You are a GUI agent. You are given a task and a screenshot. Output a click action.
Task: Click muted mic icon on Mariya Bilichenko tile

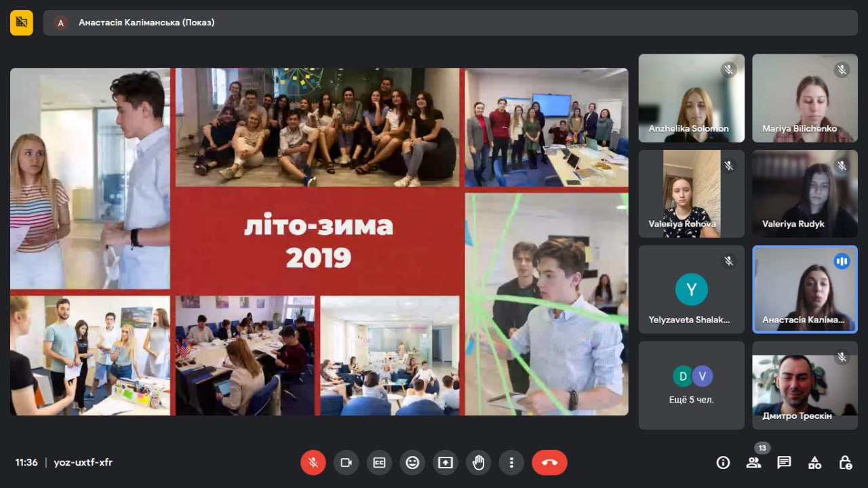842,69
